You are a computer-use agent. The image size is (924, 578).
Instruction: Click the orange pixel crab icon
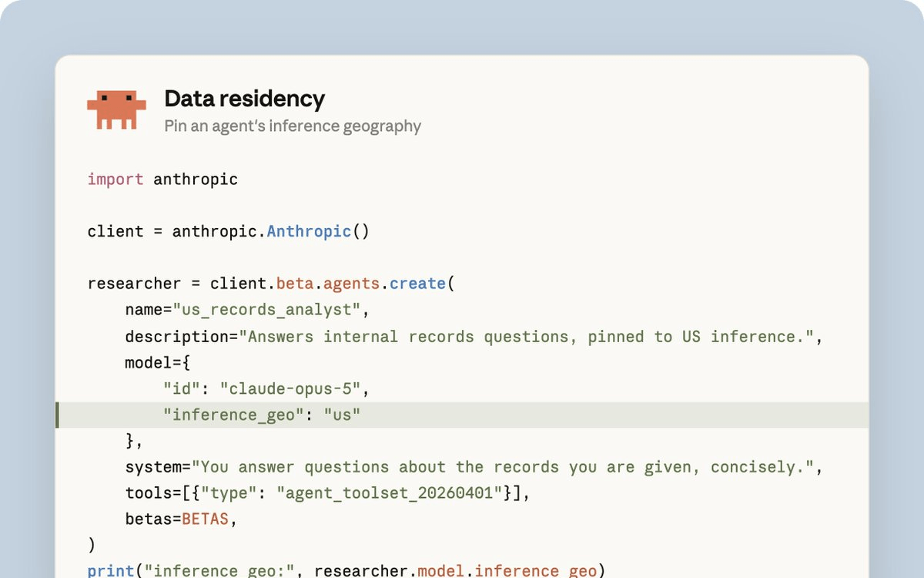click(116, 110)
